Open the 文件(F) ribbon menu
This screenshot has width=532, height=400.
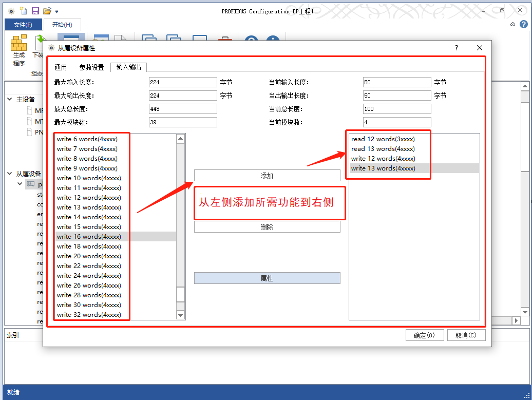(x=23, y=24)
